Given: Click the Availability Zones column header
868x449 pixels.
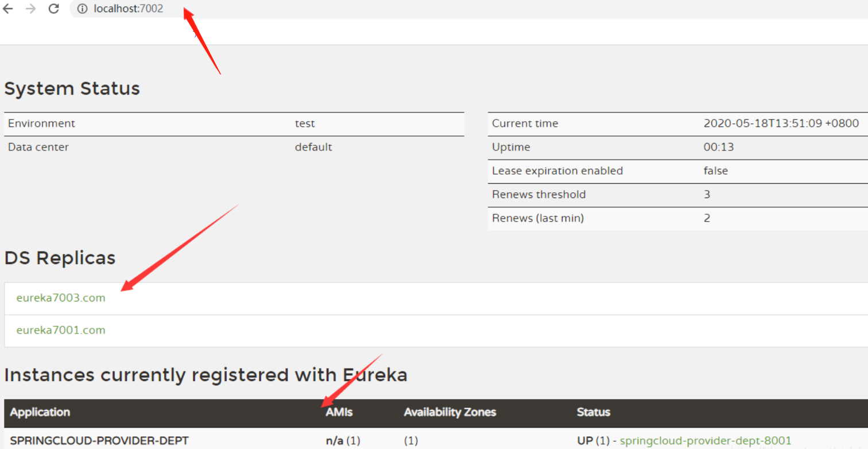Looking at the screenshot, I should tap(450, 412).
